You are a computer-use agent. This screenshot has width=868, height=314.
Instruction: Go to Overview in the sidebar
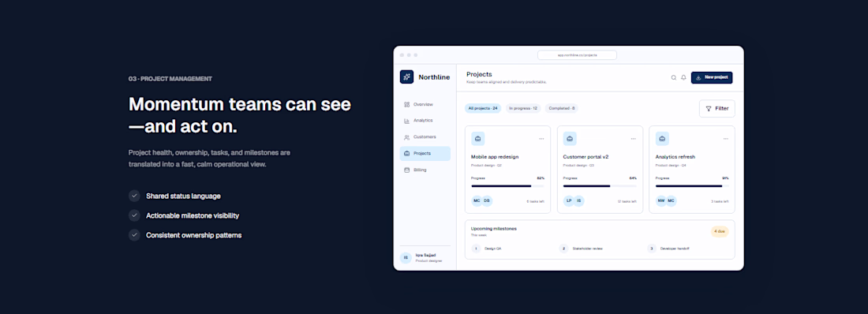point(425,104)
